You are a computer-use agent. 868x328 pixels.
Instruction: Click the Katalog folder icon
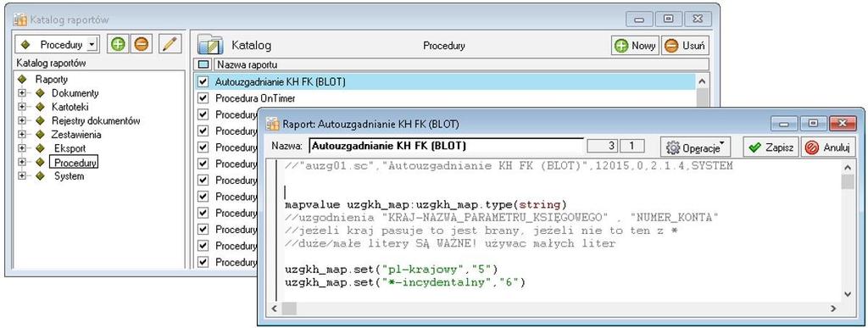point(210,46)
